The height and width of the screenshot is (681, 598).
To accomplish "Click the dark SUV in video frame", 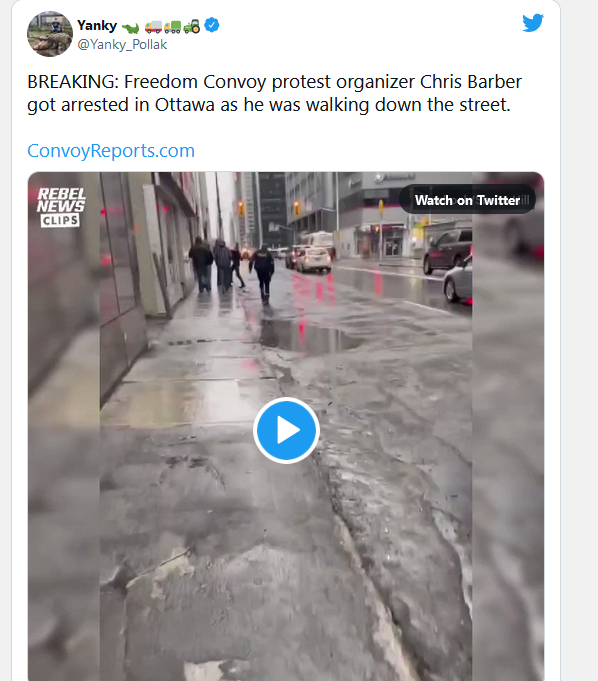I will click(x=448, y=252).
